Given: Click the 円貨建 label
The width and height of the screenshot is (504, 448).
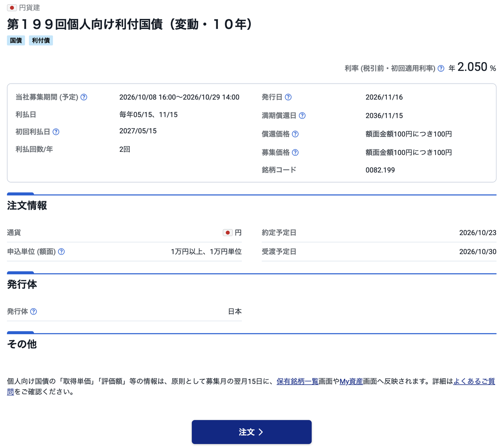Looking at the screenshot, I should click(x=30, y=8).
